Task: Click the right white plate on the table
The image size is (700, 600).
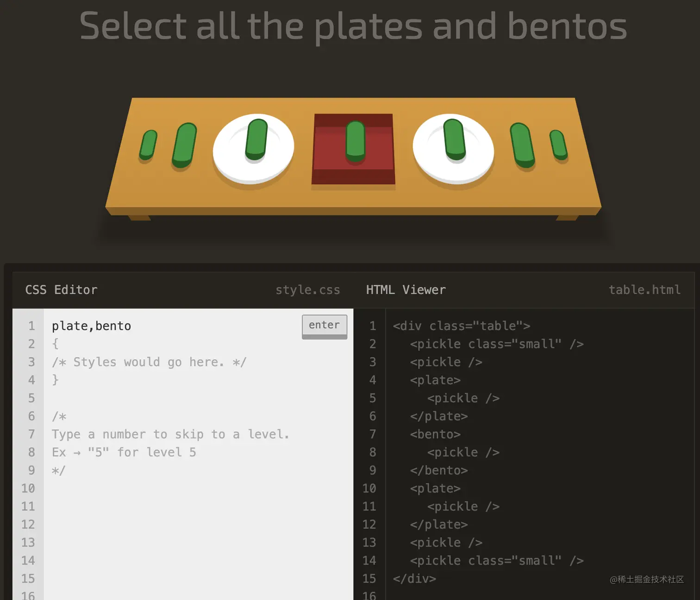Action: [453, 149]
